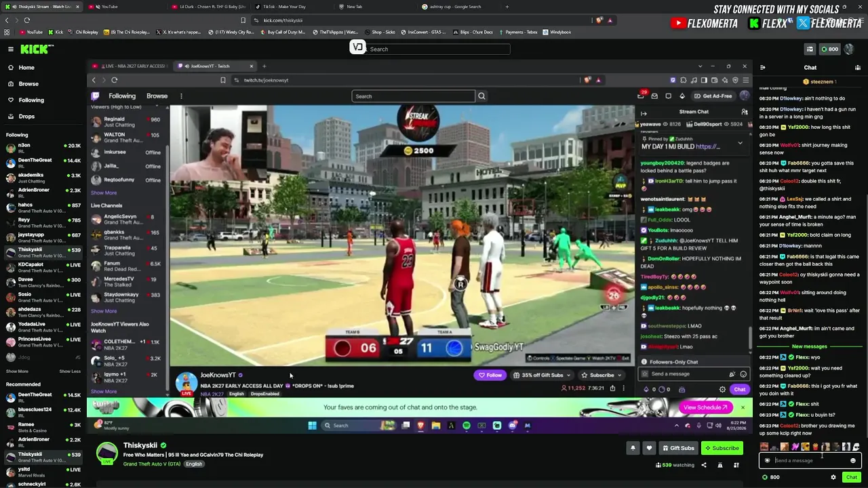The image size is (868, 488).
Task: Open the Kick sidebar hamburger menu
Action: (11, 49)
